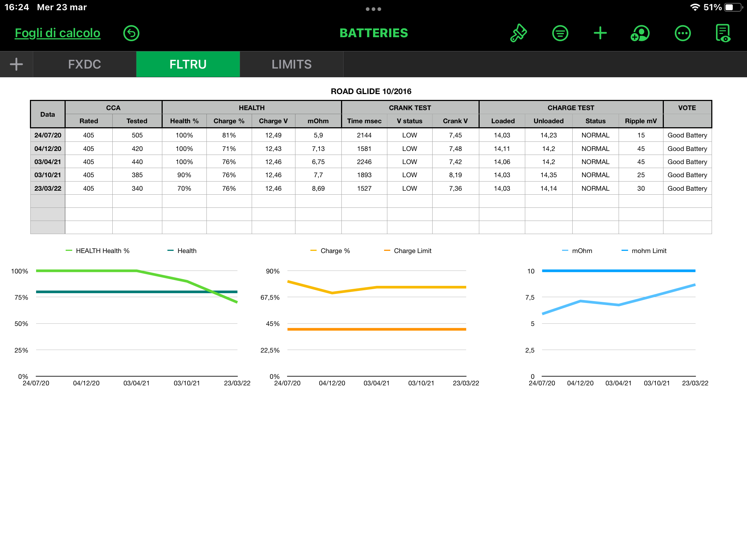Switch to the LIMITS sheet tab
The height and width of the screenshot is (560, 747).
coord(291,64)
